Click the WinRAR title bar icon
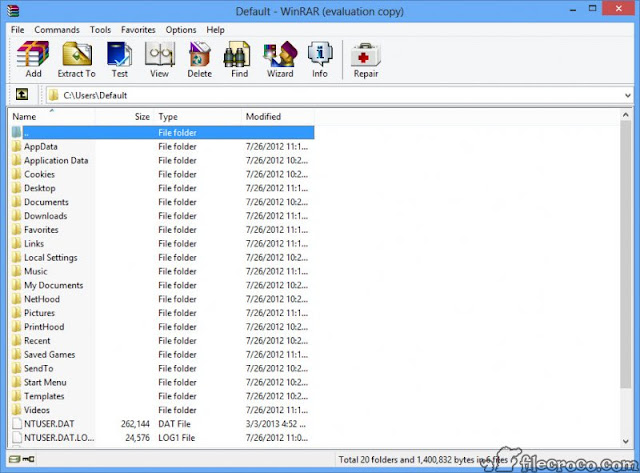This screenshot has height=473, width=640. (13, 11)
